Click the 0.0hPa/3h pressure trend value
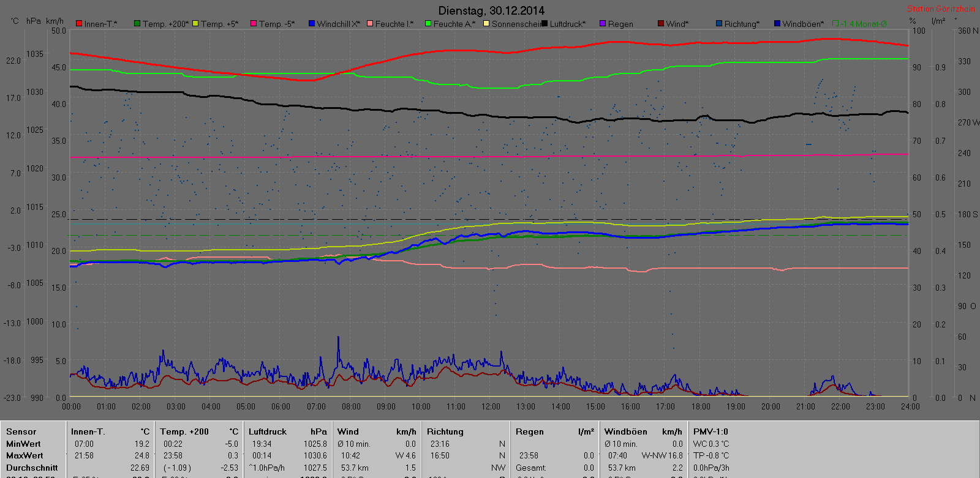This screenshot has height=478, width=980. pos(711,468)
